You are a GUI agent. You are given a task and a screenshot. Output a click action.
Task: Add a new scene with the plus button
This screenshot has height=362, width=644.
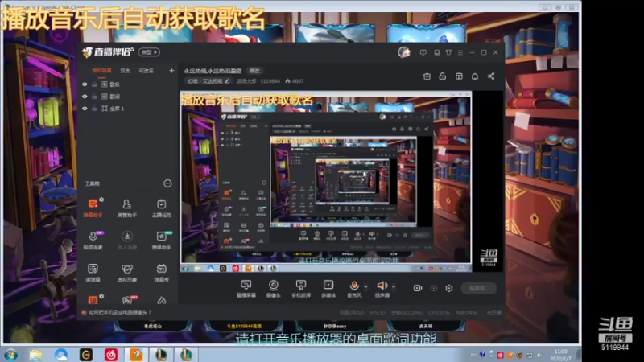click(x=171, y=71)
